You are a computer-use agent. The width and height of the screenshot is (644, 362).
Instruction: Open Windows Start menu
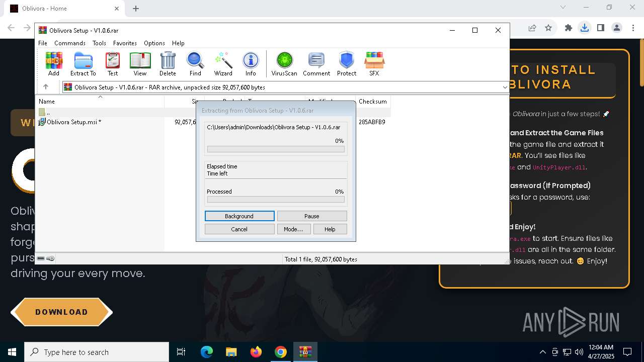click(x=12, y=352)
